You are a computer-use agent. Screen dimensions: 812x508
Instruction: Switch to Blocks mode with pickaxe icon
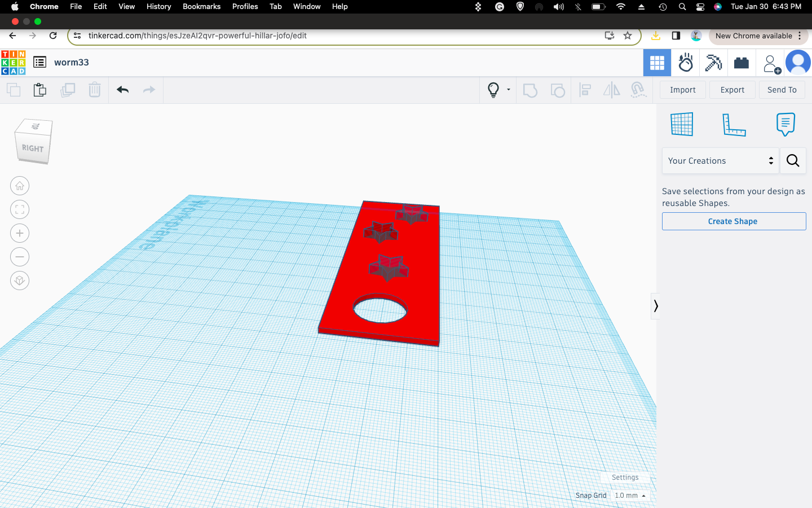pyautogui.click(x=713, y=63)
